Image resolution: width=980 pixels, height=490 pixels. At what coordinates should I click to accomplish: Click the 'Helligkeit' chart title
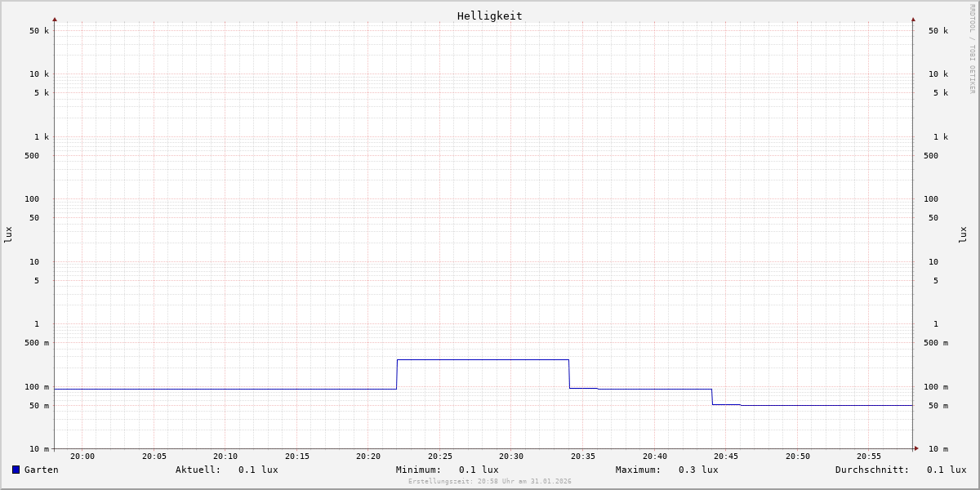pyautogui.click(x=490, y=16)
